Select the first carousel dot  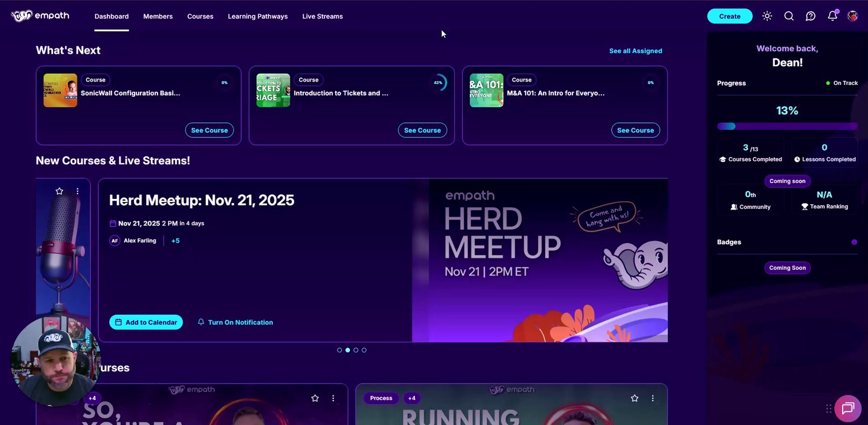pos(339,350)
